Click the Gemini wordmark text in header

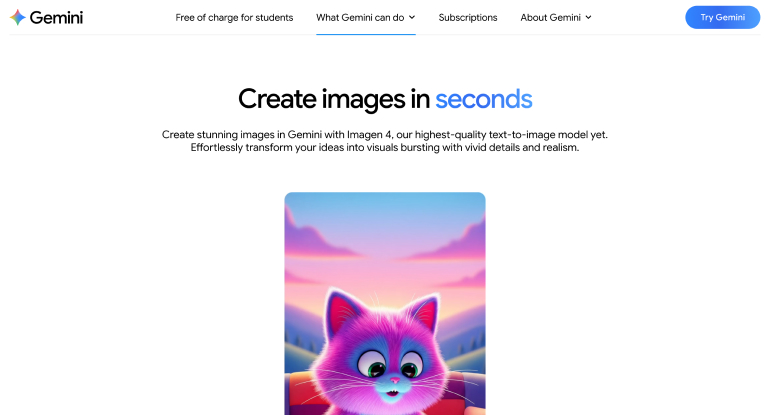[56, 18]
